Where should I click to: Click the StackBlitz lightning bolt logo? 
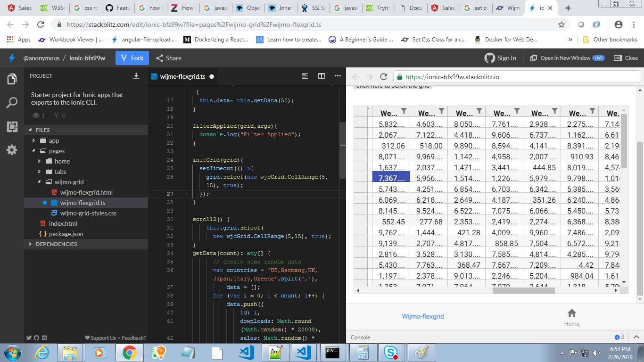pyautogui.click(x=12, y=58)
